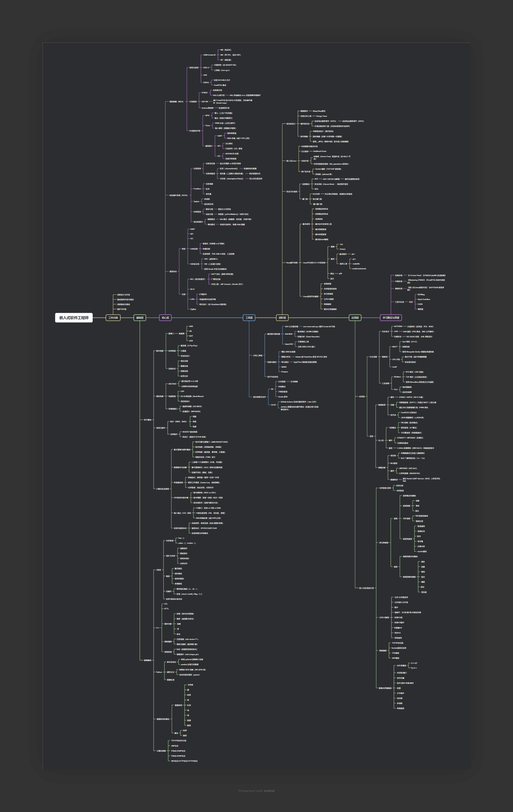Select the Stack Overflow forum entry
This screenshot has width=513, height=812.
tap(424, 299)
